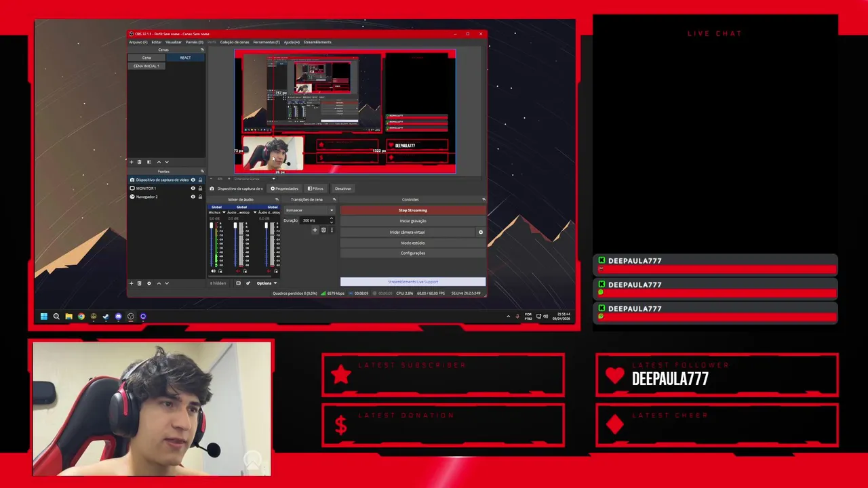Toggle visibility of Dispositivo de captura de vídeo
The image size is (868, 488).
193,180
